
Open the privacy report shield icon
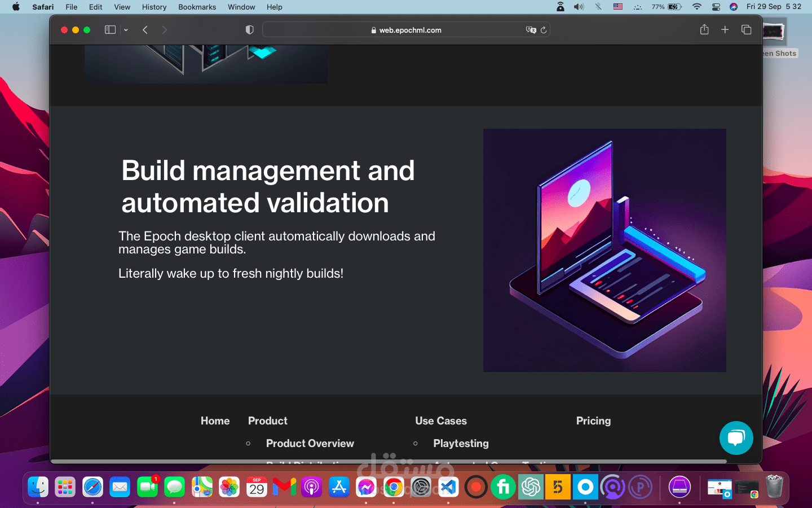click(249, 30)
